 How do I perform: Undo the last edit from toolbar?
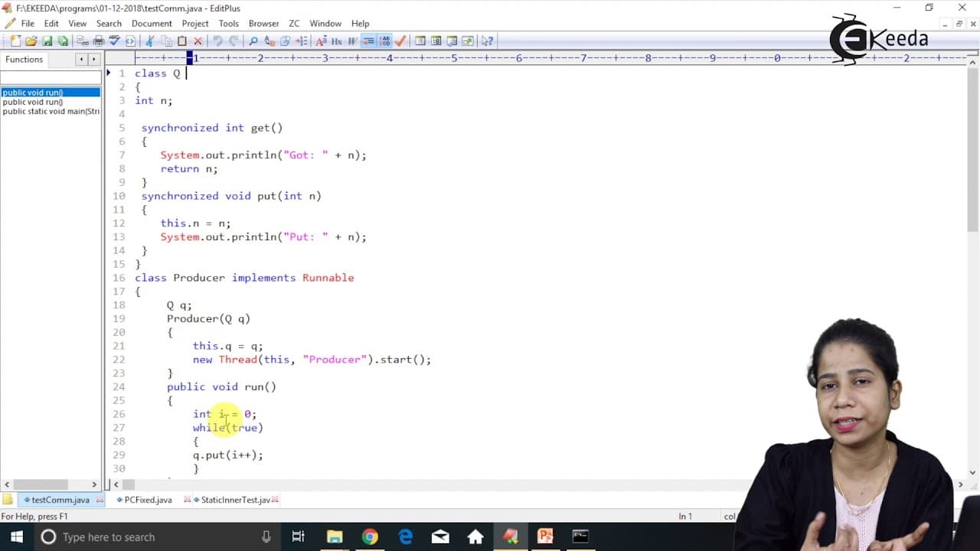(217, 41)
